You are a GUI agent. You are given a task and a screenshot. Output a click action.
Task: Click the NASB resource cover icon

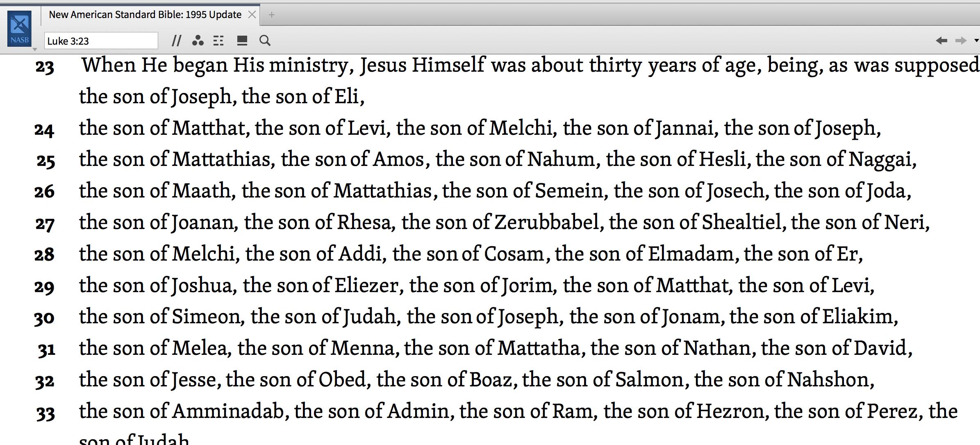point(19,29)
